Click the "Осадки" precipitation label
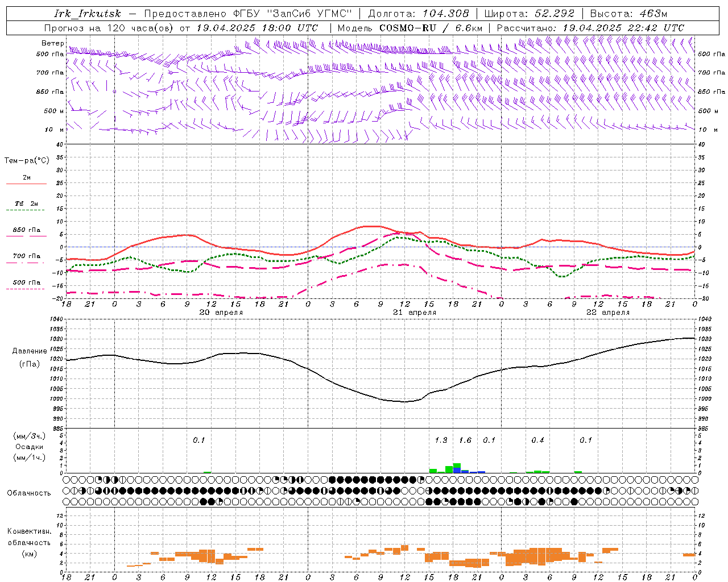The width and height of the screenshot is (728, 582). click(x=30, y=447)
